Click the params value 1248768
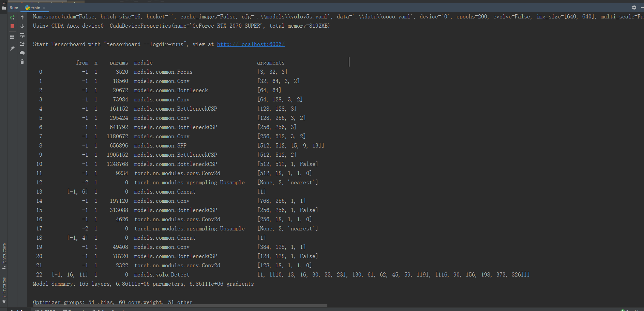Screen dimensions: 644x311 pyautogui.click(x=118, y=164)
